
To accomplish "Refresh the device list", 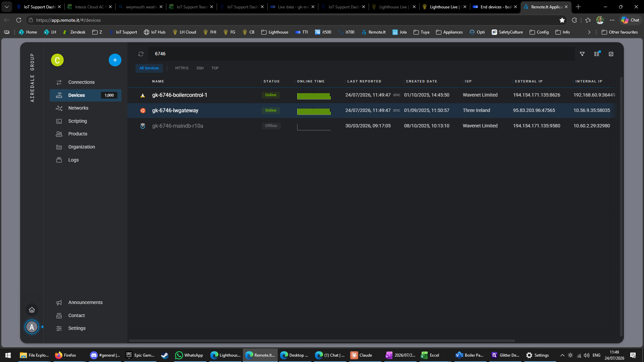I will click(141, 54).
